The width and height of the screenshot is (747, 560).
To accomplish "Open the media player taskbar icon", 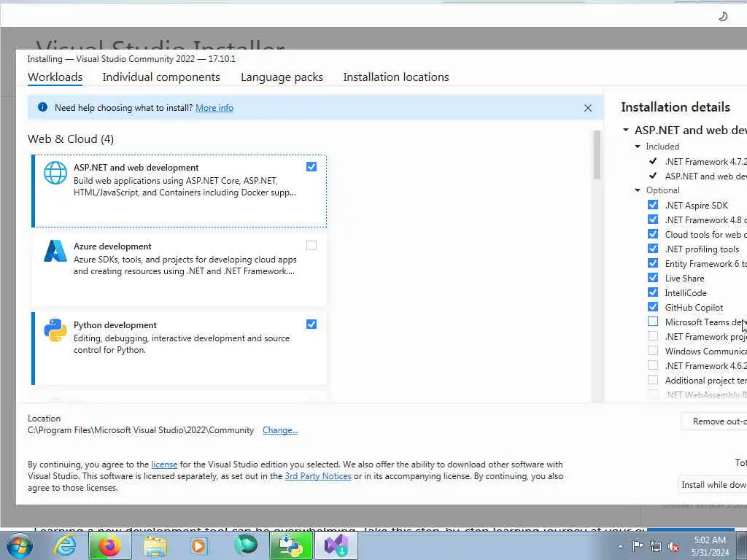I will [x=198, y=545].
